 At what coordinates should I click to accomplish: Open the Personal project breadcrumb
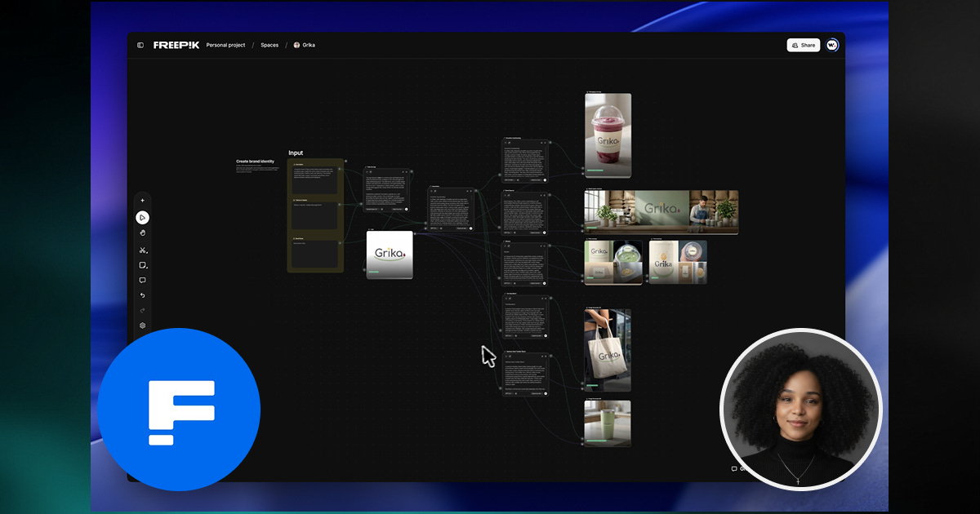(225, 45)
